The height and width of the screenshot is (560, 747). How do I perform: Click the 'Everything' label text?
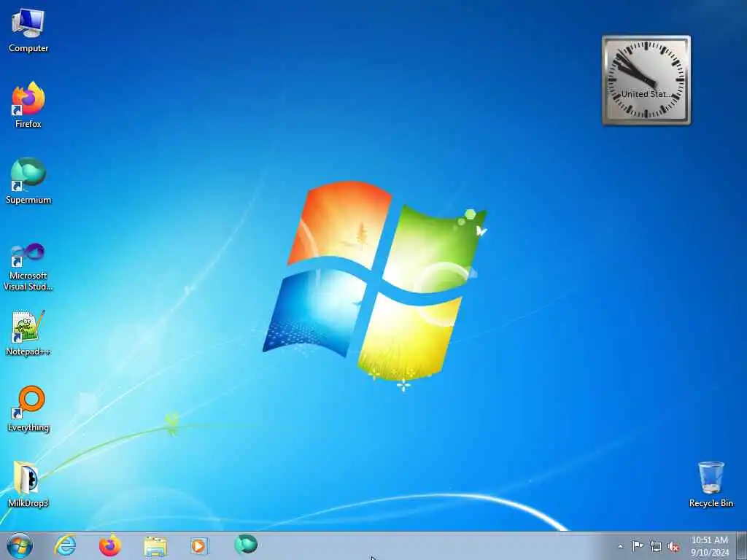tap(28, 427)
